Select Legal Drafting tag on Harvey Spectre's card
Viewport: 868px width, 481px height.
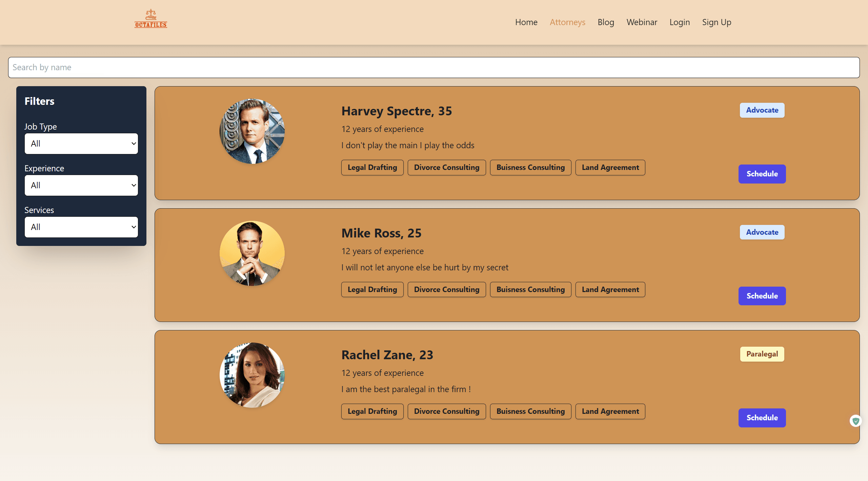click(372, 167)
